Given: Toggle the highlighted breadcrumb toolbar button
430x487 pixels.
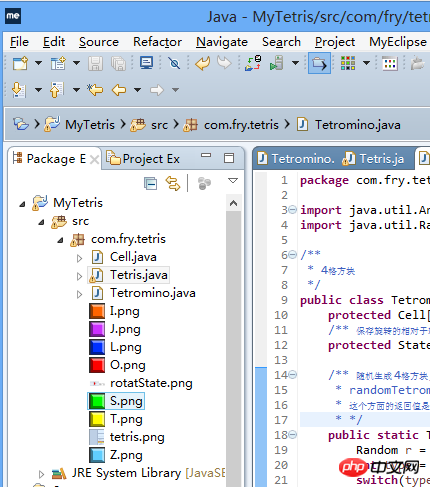Looking at the screenshot, I should coord(319,63).
